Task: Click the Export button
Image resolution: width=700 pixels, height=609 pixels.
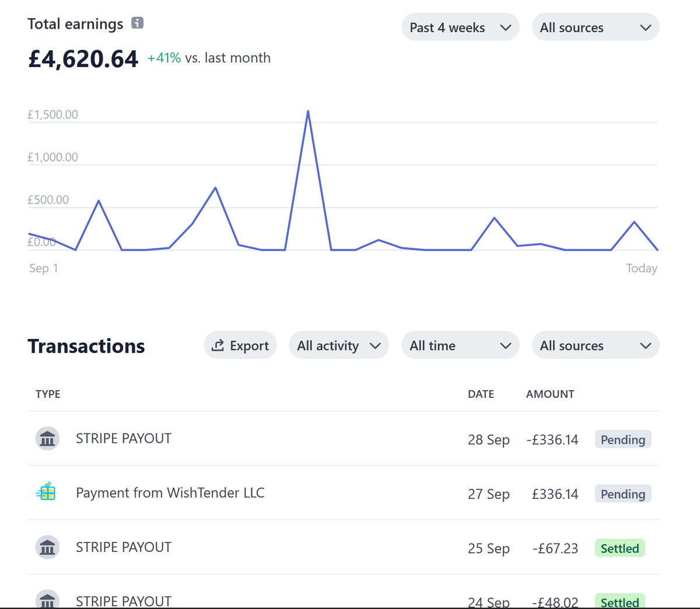Action: click(240, 345)
